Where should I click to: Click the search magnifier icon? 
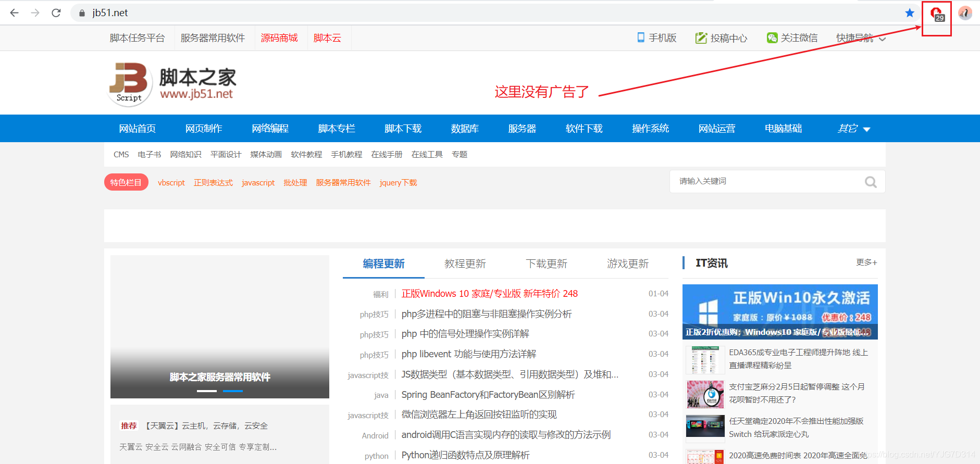[x=871, y=182]
